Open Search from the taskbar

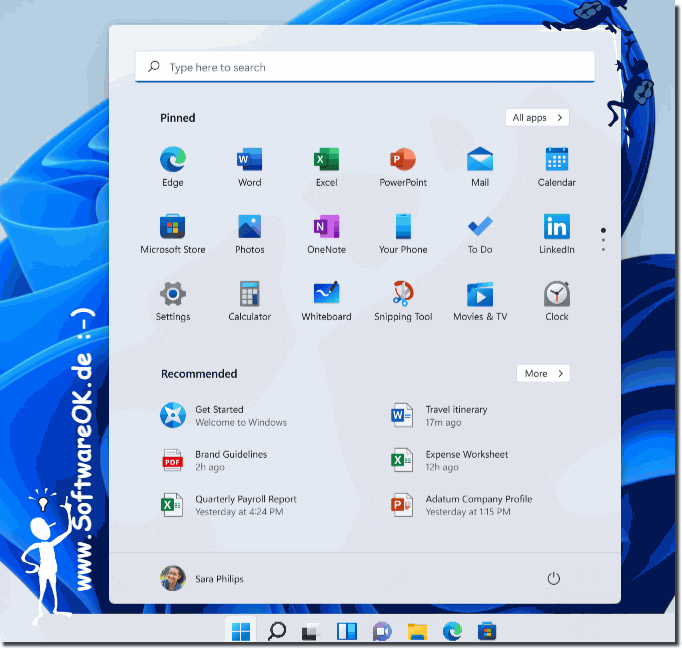277,631
